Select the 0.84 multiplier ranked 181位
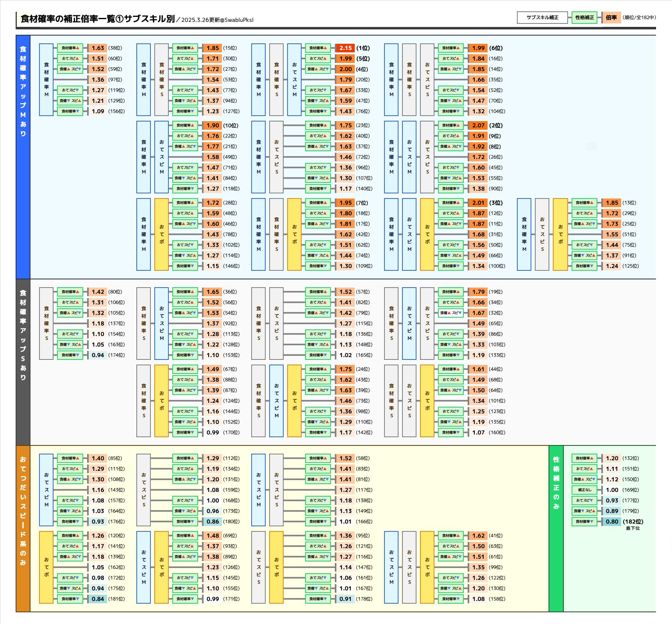 pyautogui.click(x=98, y=599)
